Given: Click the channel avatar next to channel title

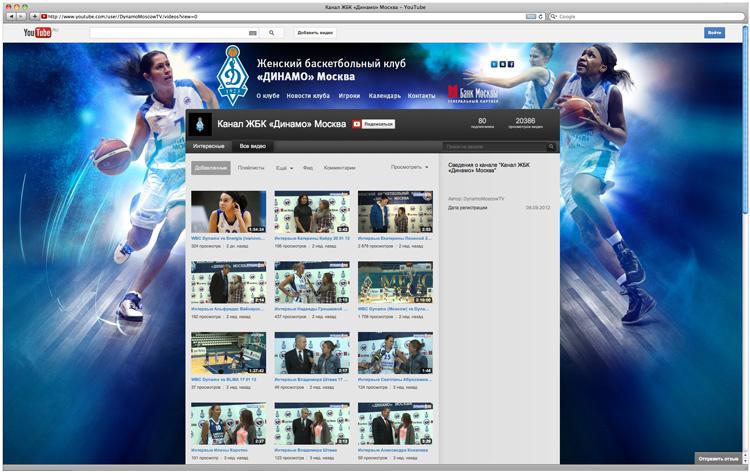Looking at the screenshot, I should [x=201, y=124].
